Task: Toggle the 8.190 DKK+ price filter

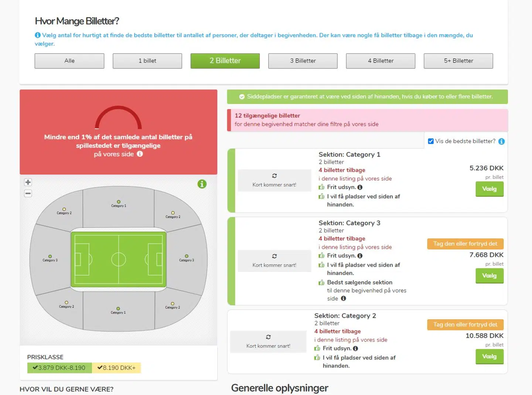Action: tap(116, 368)
